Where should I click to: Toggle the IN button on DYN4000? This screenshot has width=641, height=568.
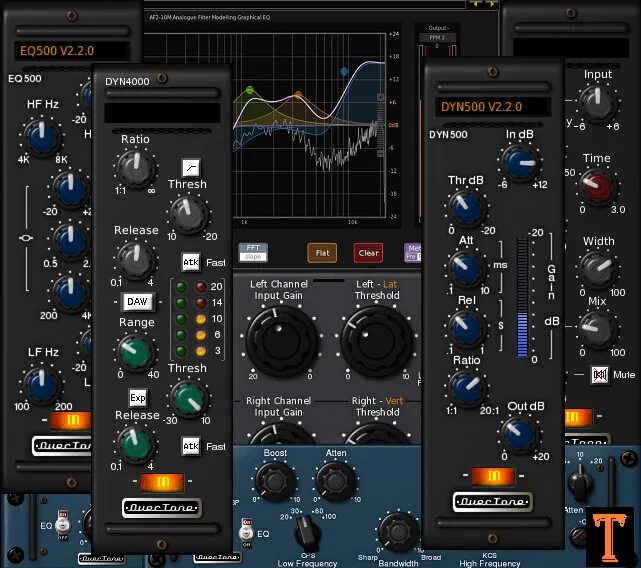click(x=162, y=482)
